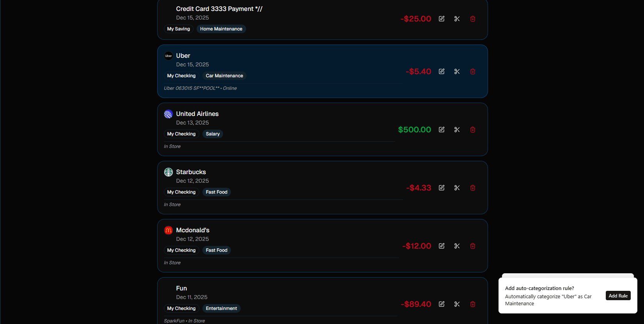Screen dimensions: 644x324
Task: Select the My Checking chip on Mcdonald's
Action: pyautogui.click(x=181, y=250)
